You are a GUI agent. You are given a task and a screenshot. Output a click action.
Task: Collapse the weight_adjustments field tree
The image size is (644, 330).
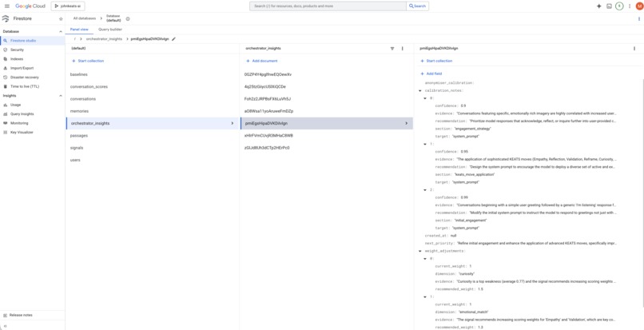coord(420,251)
